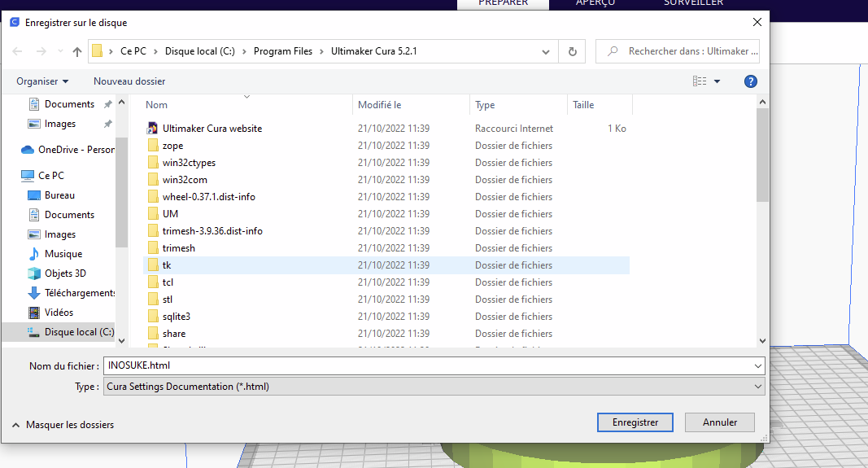
Task: Click the Back navigation arrow
Action: tap(17, 51)
